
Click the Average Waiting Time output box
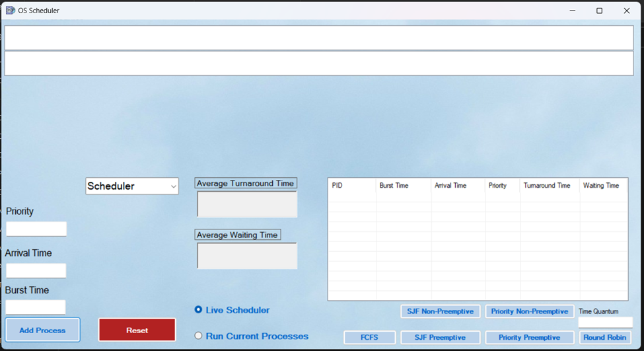[x=247, y=256]
